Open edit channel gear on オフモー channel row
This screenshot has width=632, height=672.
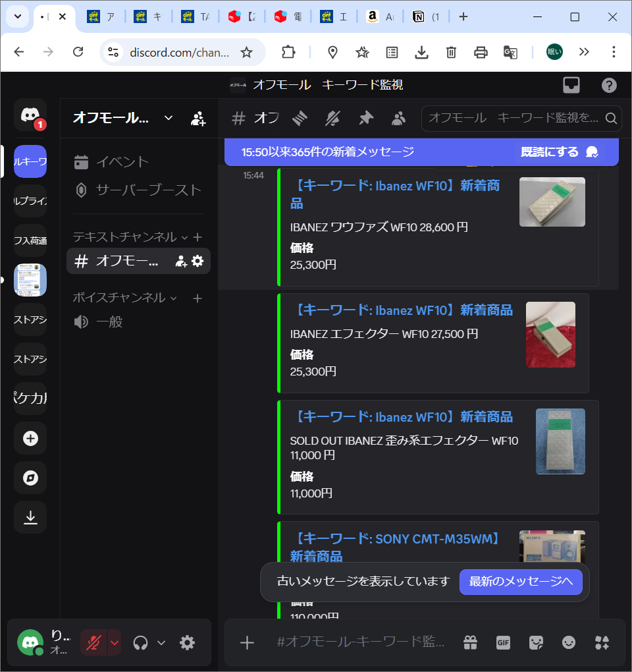point(197,261)
